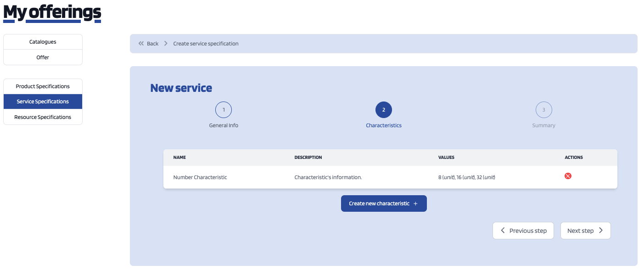Click the General Info step label
The height and width of the screenshot is (271, 644).
(x=224, y=125)
